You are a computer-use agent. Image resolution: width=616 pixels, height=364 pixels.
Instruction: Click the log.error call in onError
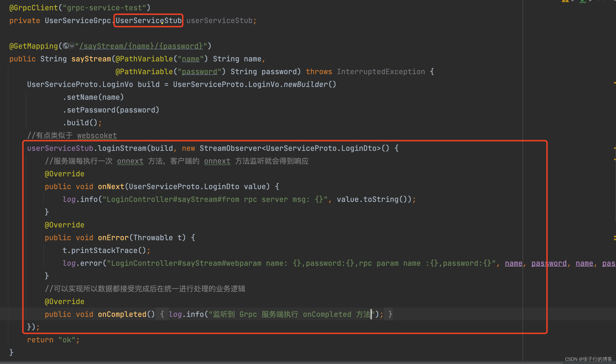point(82,263)
